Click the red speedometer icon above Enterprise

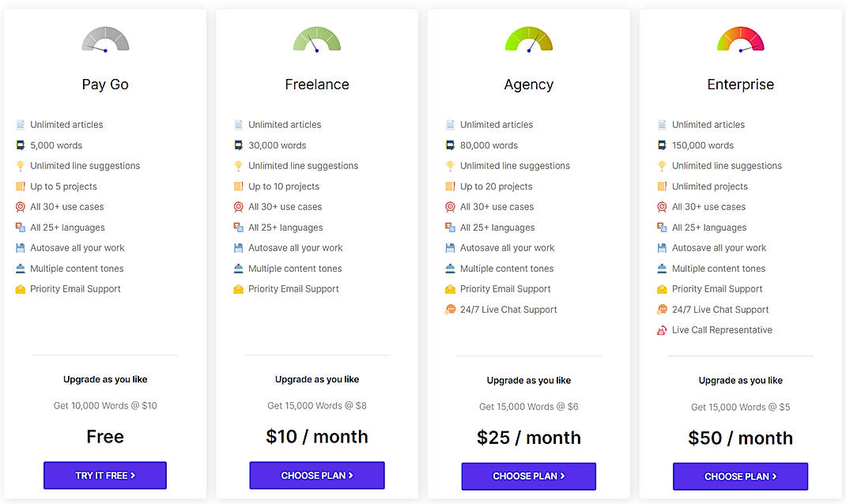[740, 39]
